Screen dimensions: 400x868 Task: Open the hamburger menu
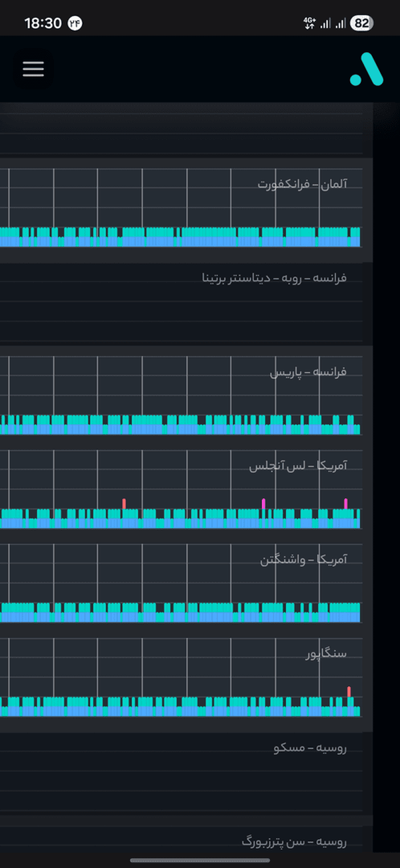point(33,69)
